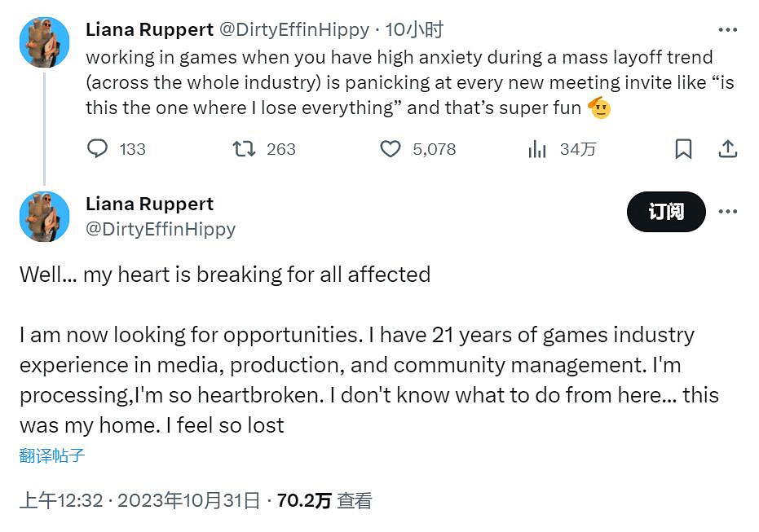759x532 pixels.
Task: Click the @DirtyEffinHippy handle in the top tweet
Action: pos(294,30)
